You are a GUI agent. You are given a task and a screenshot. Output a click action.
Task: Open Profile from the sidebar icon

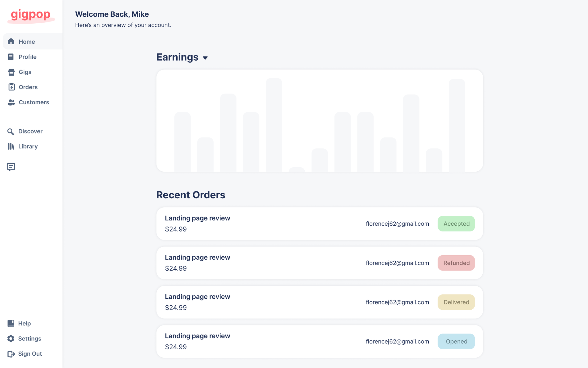coord(11,57)
